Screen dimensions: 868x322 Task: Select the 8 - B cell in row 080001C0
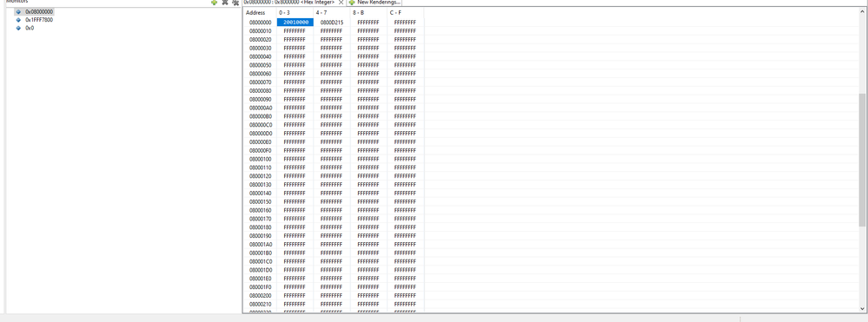click(x=368, y=261)
